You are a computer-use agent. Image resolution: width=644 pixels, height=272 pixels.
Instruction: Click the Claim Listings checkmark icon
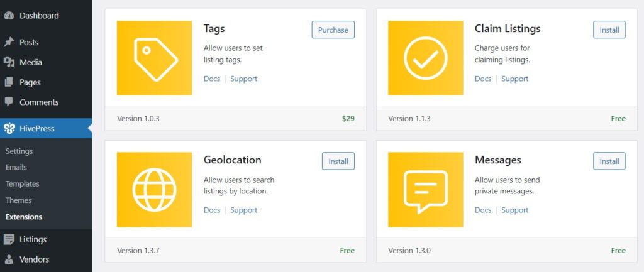point(425,58)
